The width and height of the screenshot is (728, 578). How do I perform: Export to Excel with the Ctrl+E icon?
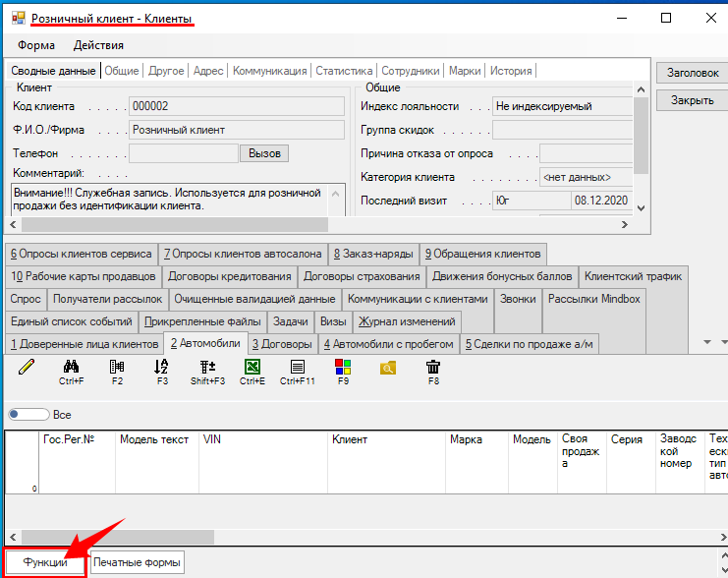coord(252,367)
